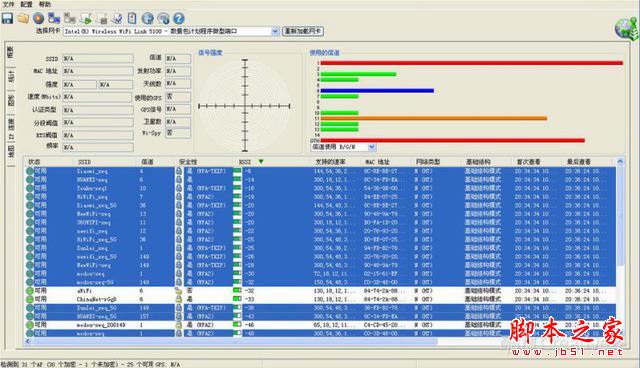Select the 360WIFI-xwq network row
This screenshot has width=640, height=368.
pyautogui.click(x=320, y=222)
